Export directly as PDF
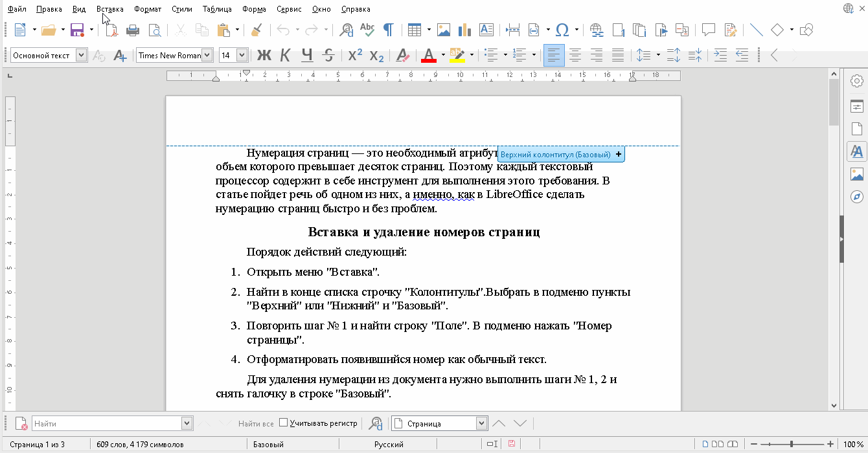868x453 pixels. point(112,30)
